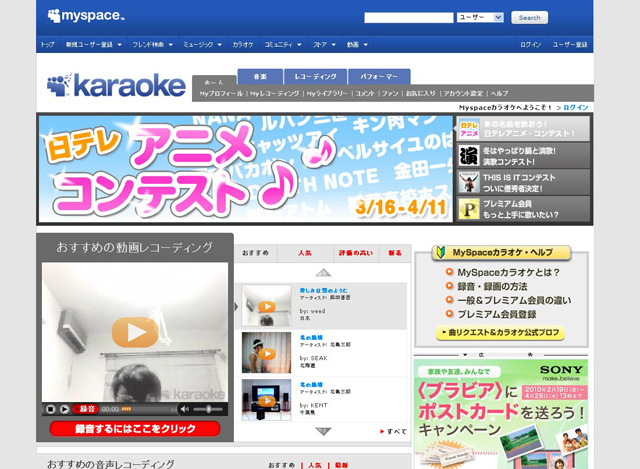Viewport: 640px width, 469px height.
Task: Click the Sony ブラビア postcard advertisement
Action: tap(501, 414)
